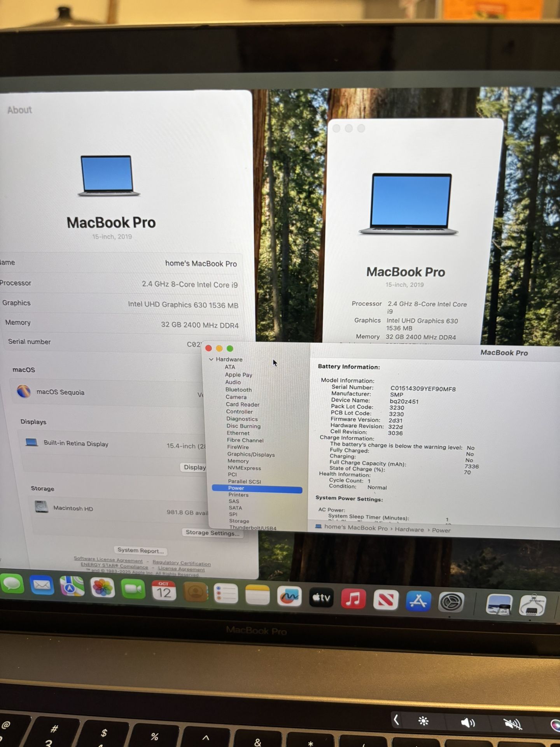The image size is (560, 747).
Task: Open the Software License Agreement link
Action: click(108, 560)
